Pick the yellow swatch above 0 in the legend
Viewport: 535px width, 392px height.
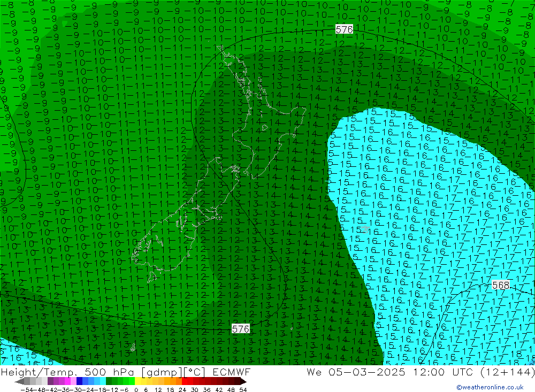click(x=137, y=381)
